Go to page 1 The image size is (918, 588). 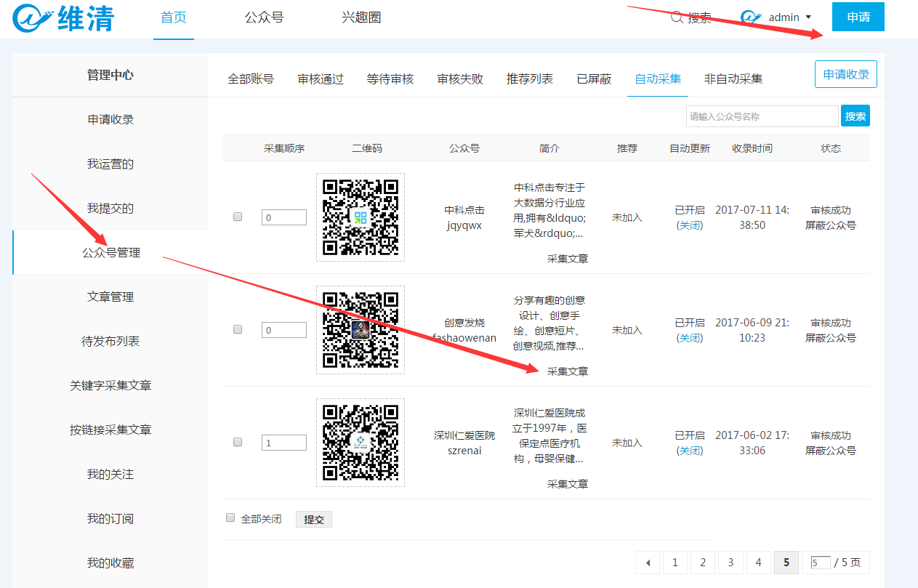[675, 563]
